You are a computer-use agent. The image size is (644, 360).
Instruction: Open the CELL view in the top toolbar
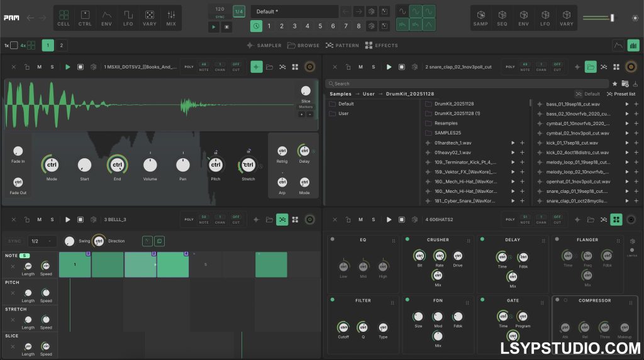[x=64, y=17]
